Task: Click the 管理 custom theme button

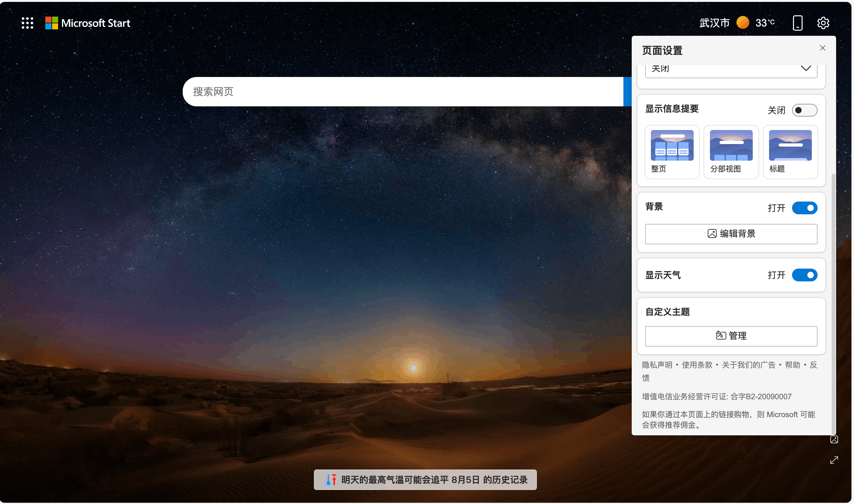Action: (731, 336)
